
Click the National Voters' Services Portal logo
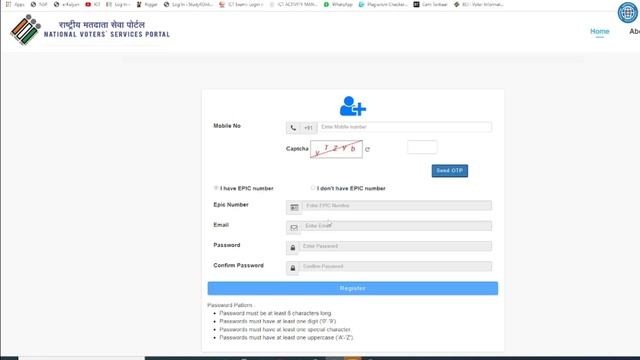point(90,30)
